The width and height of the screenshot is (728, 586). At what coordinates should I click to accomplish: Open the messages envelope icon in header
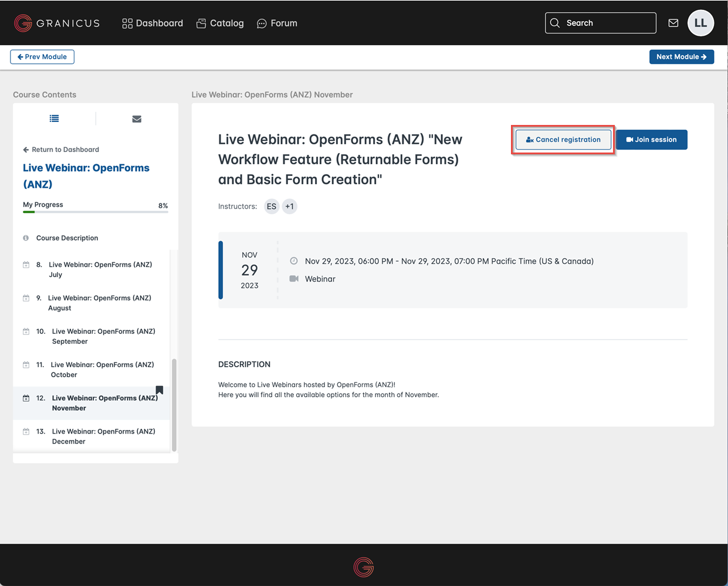click(x=673, y=23)
